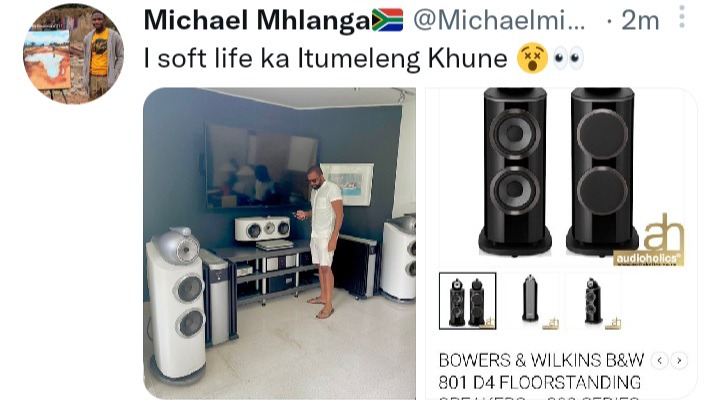Open the black Bowers & Wilkins speakers image
The height and width of the screenshot is (403, 720).
pyautogui.click(x=562, y=177)
